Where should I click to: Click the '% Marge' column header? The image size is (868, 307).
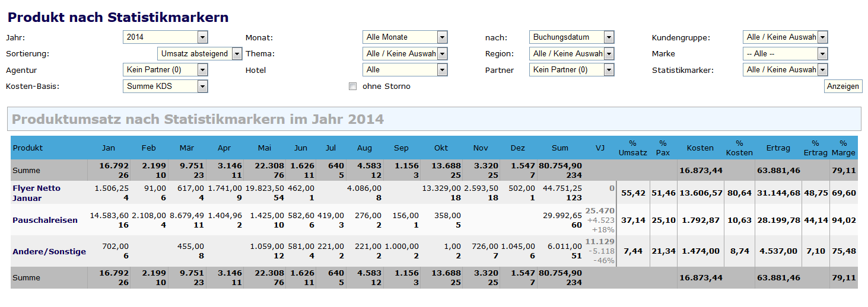(x=843, y=148)
